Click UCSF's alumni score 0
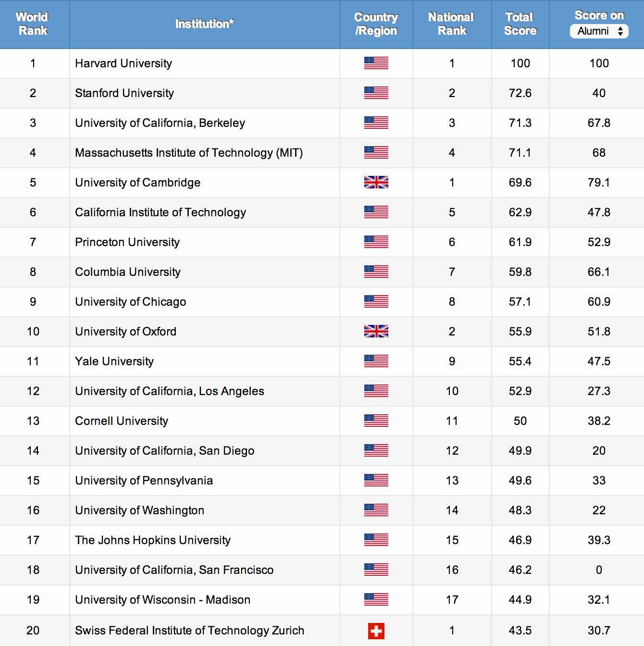The height and width of the screenshot is (646, 644). coord(599,570)
